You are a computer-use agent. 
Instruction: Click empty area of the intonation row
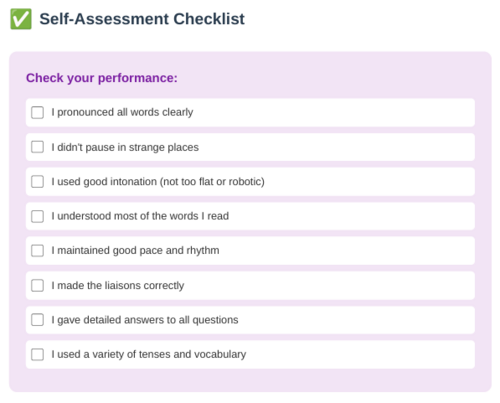click(x=367, y=182)
